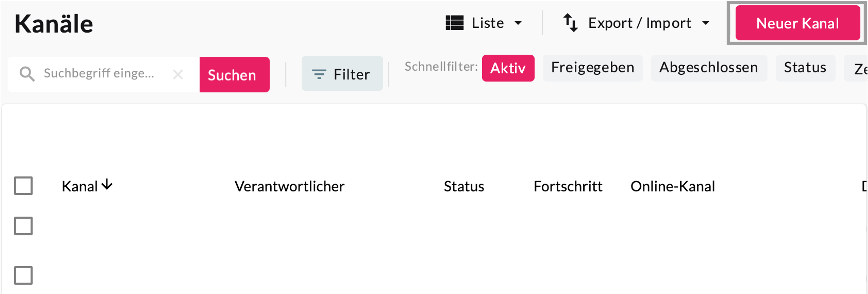Click the filter lines icon

coord(319,74)
